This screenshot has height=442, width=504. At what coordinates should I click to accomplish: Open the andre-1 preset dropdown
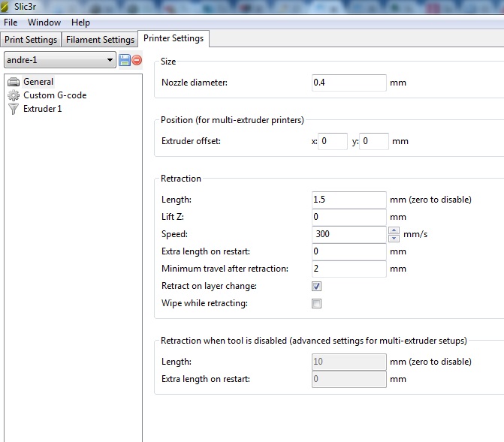point(110,60)
